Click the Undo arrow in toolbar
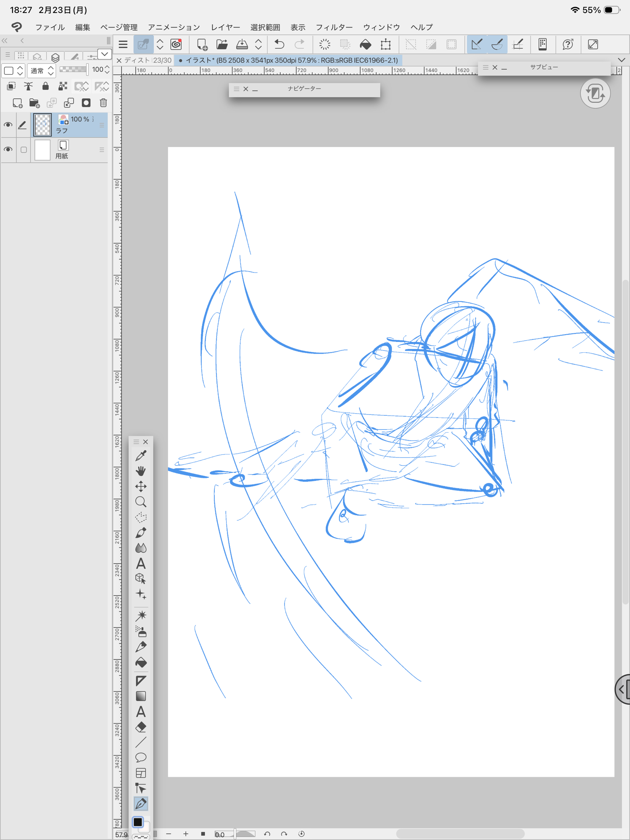Viewport: 630px width, 840px height. point(279,45)
